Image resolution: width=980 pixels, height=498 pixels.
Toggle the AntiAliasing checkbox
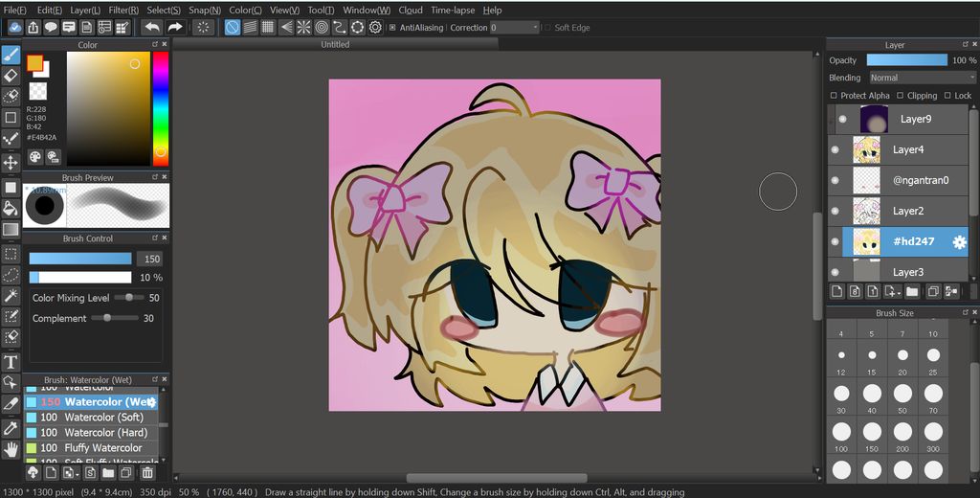391,28
